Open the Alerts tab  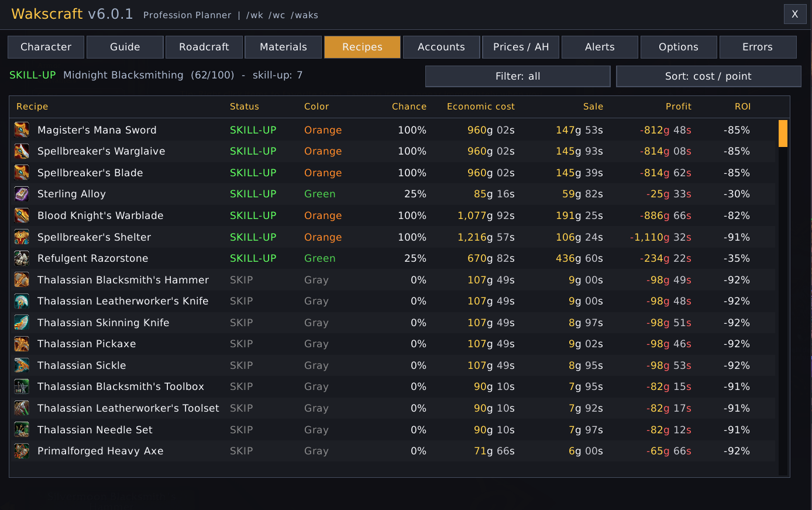(x=600, y=47)
